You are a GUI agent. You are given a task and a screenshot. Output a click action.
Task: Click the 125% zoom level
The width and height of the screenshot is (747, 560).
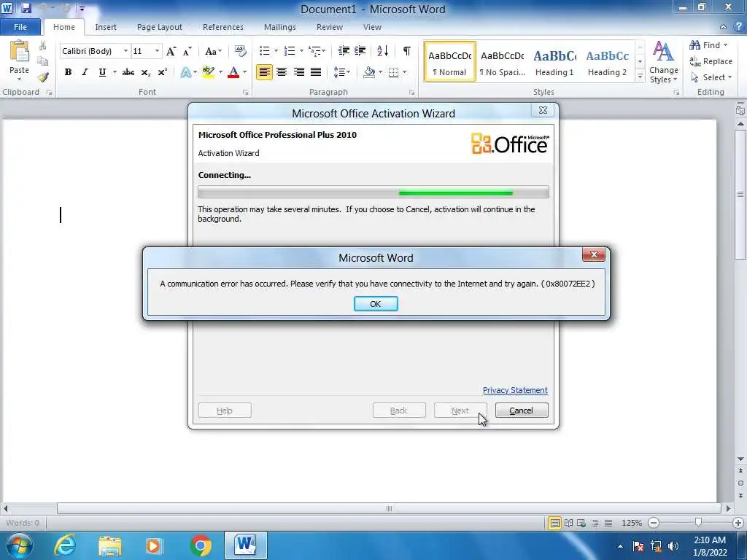pyautogui.click(x=632, y=523)
